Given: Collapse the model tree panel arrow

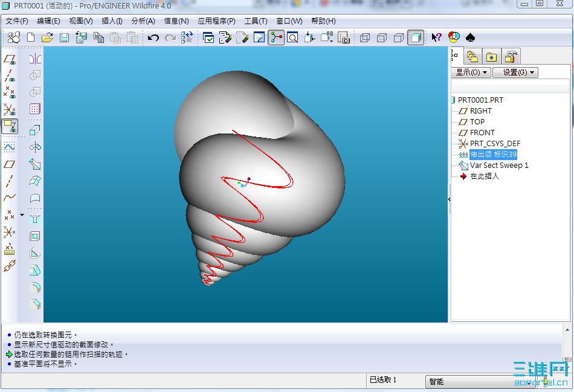Looking at the screenshot, I should [x=449, y=199].
